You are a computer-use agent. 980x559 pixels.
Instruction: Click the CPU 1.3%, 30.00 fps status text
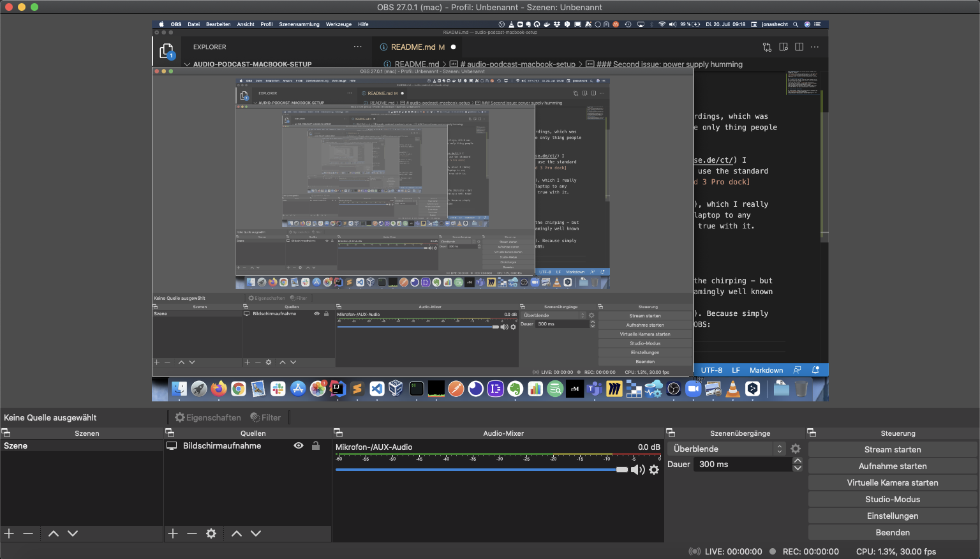pyautogui.click(x=896, y=551)
